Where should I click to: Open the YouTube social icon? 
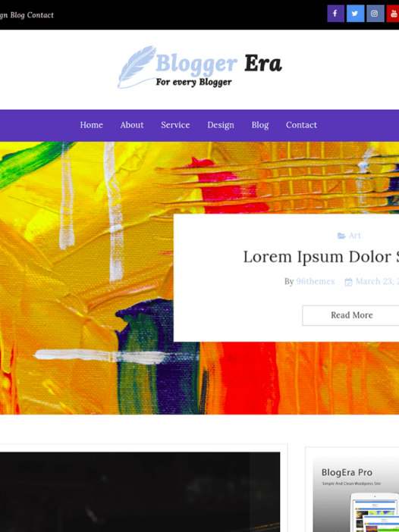[x=393, y=14]
